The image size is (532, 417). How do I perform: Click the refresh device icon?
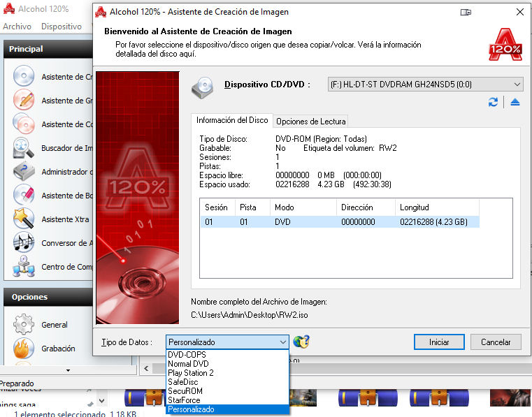(x=493, y=102)
